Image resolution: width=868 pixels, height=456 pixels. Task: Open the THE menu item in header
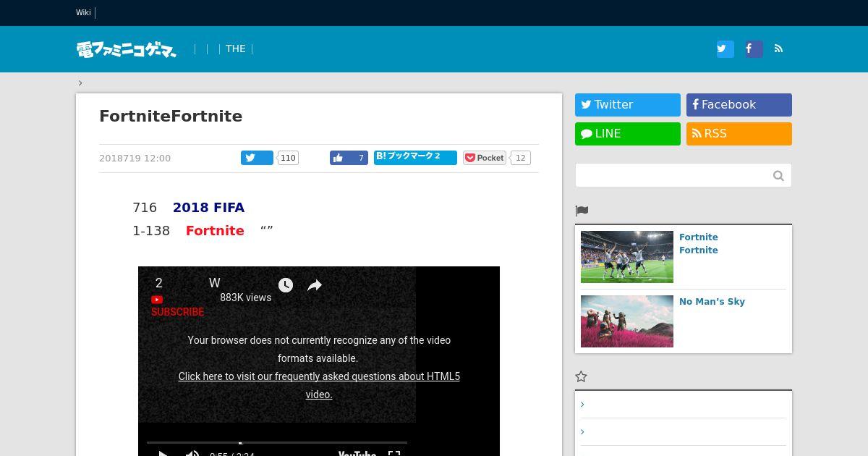[x=236, y=48]
